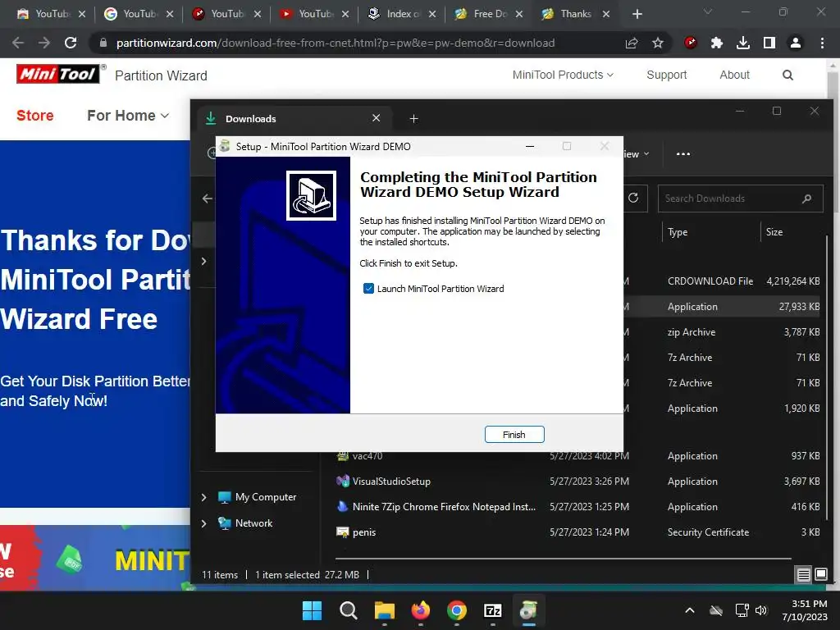Viewport: 840px width, 630px height.
Task: Open the clock and date flyout
Action: [x=805, y=610]
